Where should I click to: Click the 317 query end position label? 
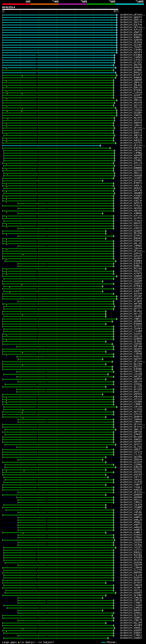(115, 11)
